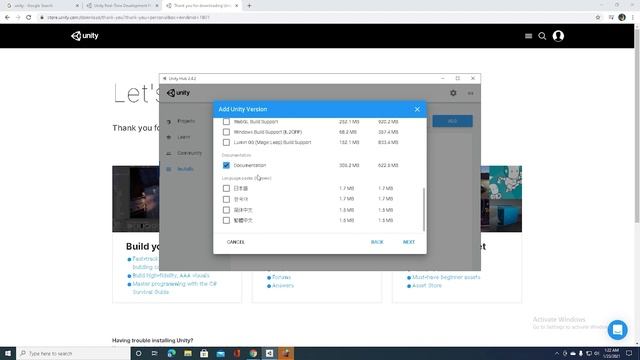This screenshot has width=640, height=360.
Task: Click NEXT in Add Unity Version dialog
Action: point(409,242)
